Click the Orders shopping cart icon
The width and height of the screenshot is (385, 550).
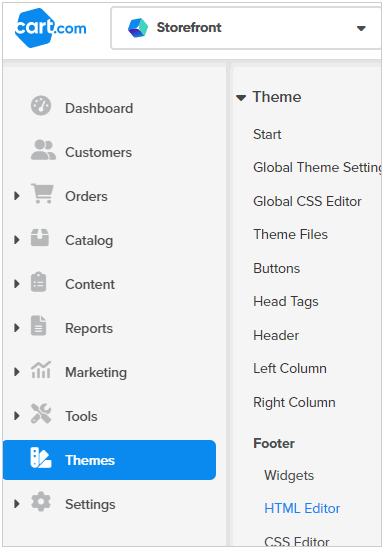(x=42, y=193)
